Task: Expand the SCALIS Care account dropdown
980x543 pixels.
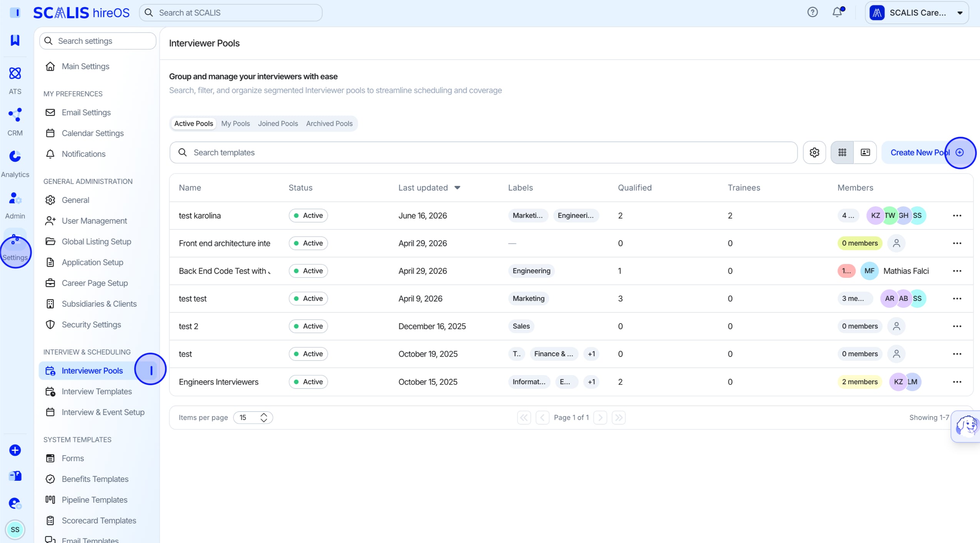Action: (x=917, y=13)
